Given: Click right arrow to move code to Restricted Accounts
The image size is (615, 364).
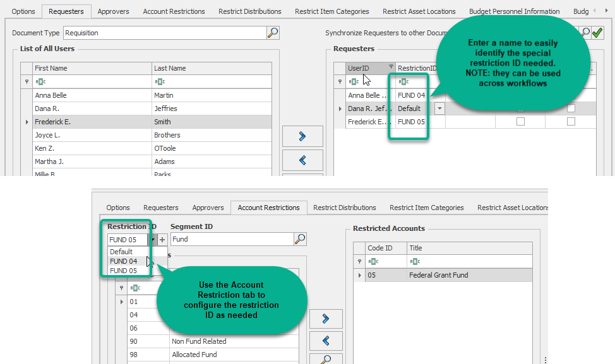Looking at the screenshot, I should coord(326,319).
